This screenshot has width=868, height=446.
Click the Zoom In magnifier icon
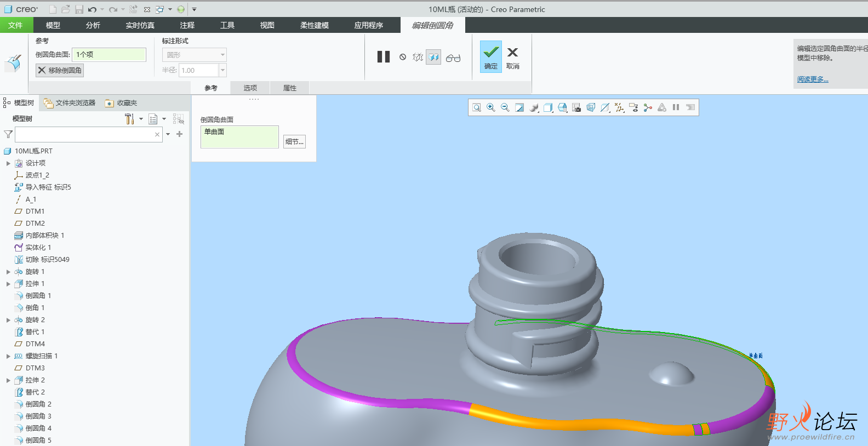click(491, 107)
